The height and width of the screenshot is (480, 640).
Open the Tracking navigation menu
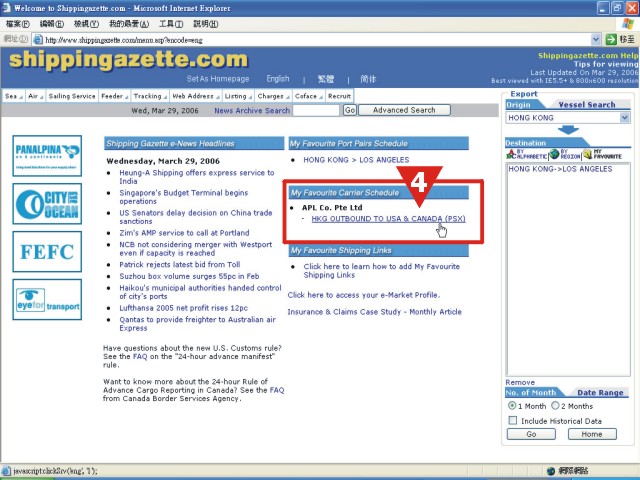tap(150, 96)
